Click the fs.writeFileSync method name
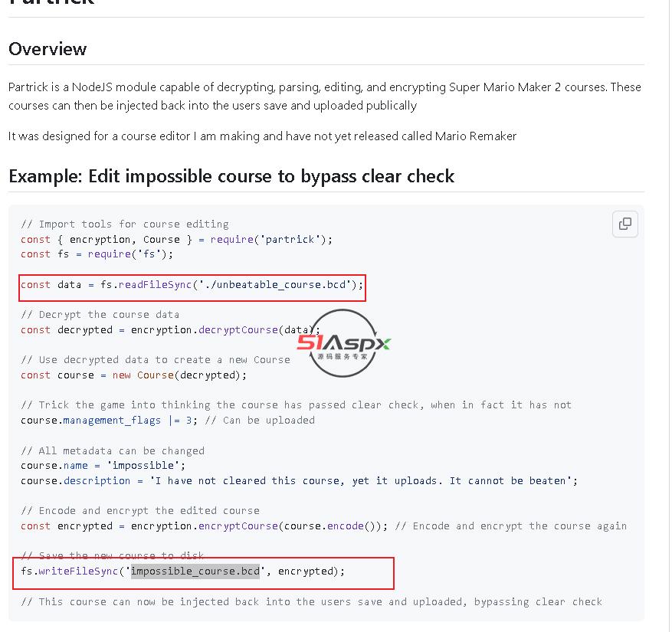 [x=78, y=571]
